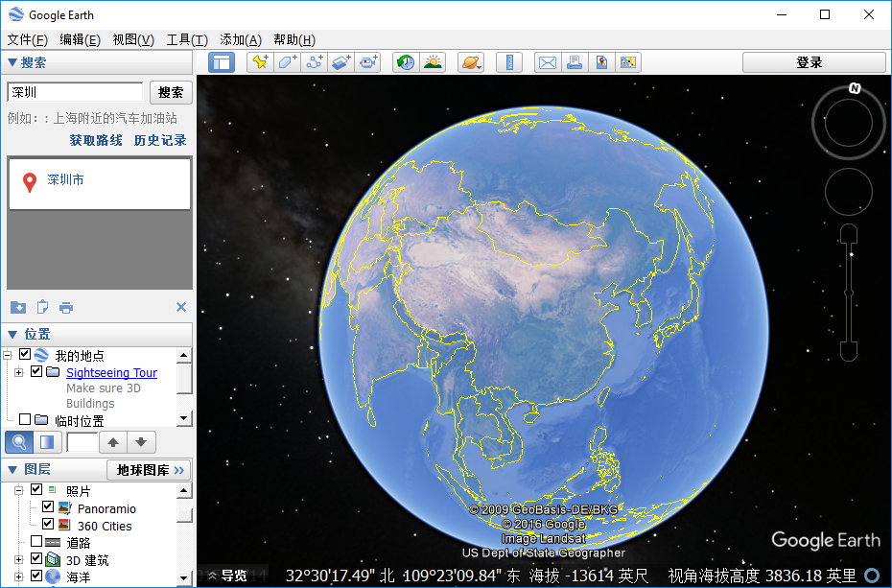Click the 搜索 search button
Image resolution: width=892 pixels, height=588 pixels.
[171, 92]
